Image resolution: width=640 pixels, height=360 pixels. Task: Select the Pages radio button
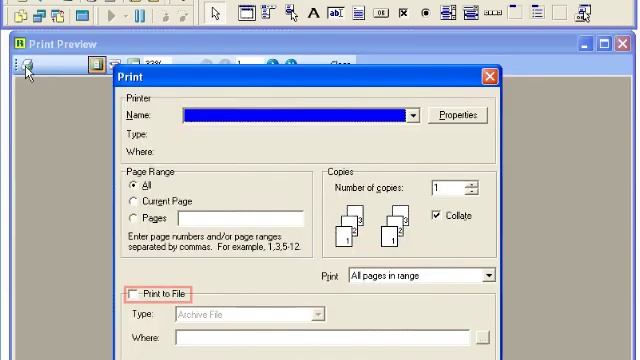[x=133, y=218]
